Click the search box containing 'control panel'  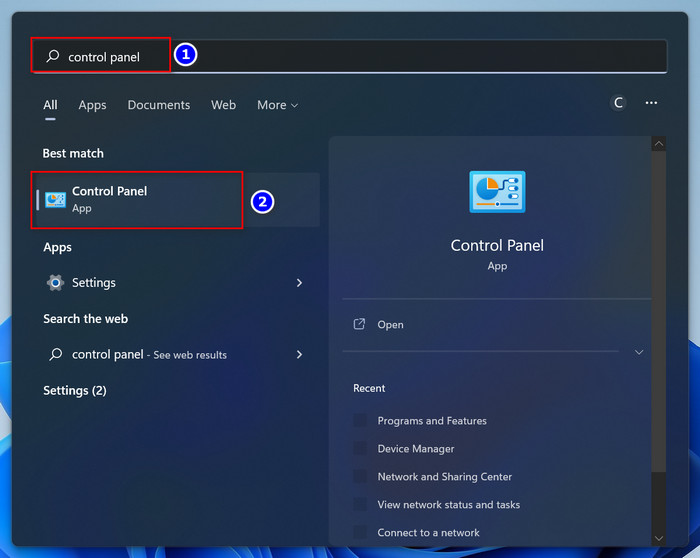pos(350,56)
